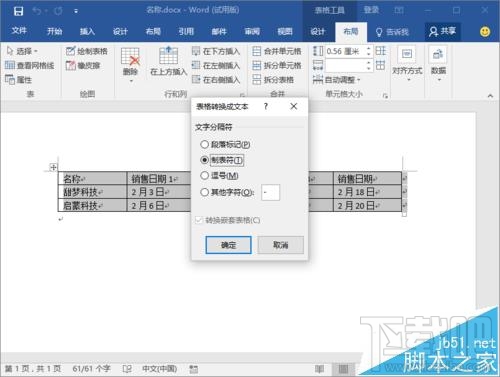The height and width of the screenshot is (377, 500).
Task: Switch to the 开始 ribbon tab
Action: coord(54,31)
